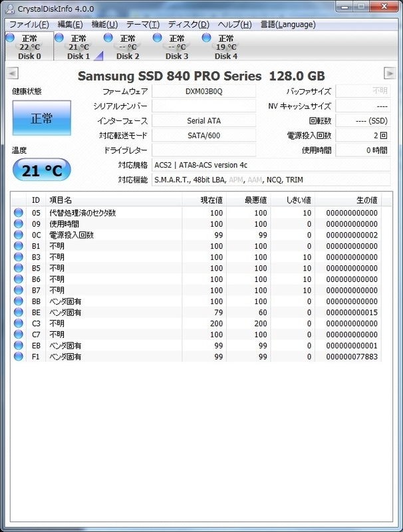Image resolution: width=403 pixels, height=532 pixels.
Task: Click status icon of attribute 0C
Action: pos(19,235)
